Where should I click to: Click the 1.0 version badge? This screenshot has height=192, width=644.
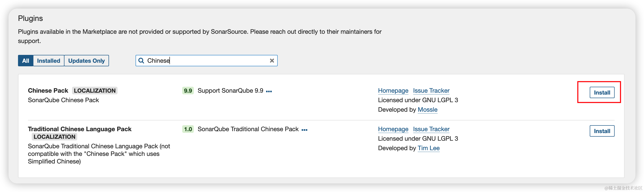(x=188, y=129)
